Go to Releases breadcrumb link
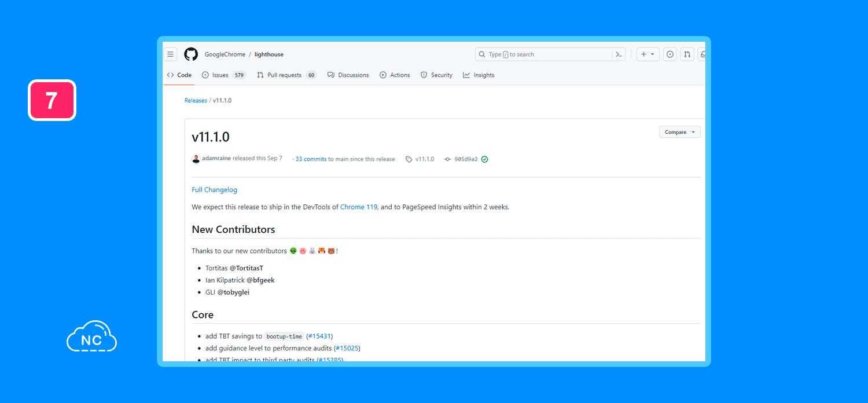This screenshot has height=403, width=868. [x=196, y=101]
